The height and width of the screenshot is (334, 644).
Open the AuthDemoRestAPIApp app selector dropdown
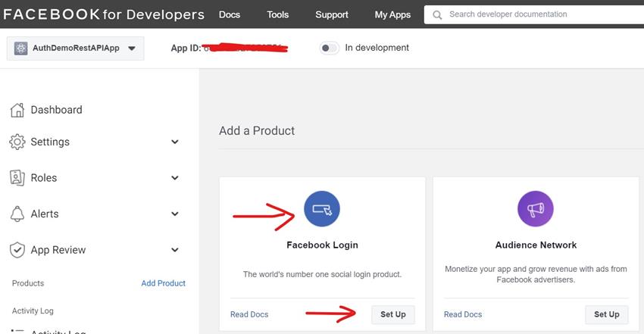[76, 48]
